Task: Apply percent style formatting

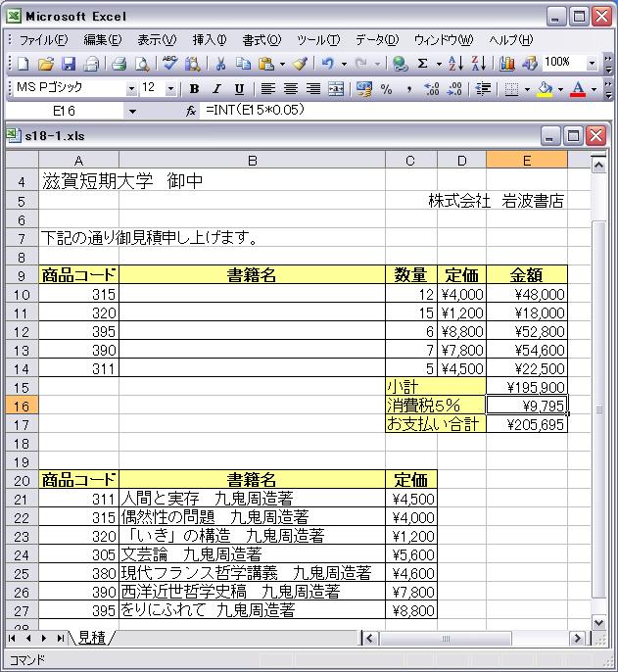Action: 386,89
